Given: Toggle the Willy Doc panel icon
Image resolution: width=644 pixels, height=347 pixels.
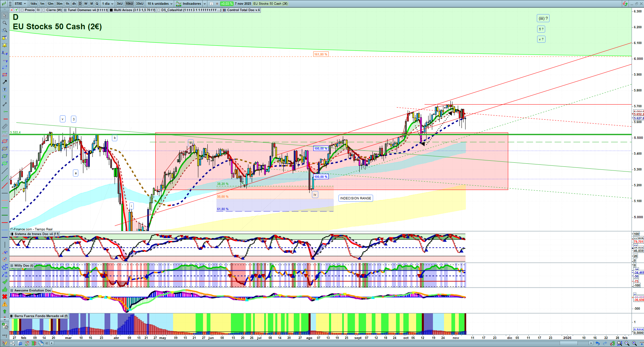Looking at the screenshot, I should (12, 266).
